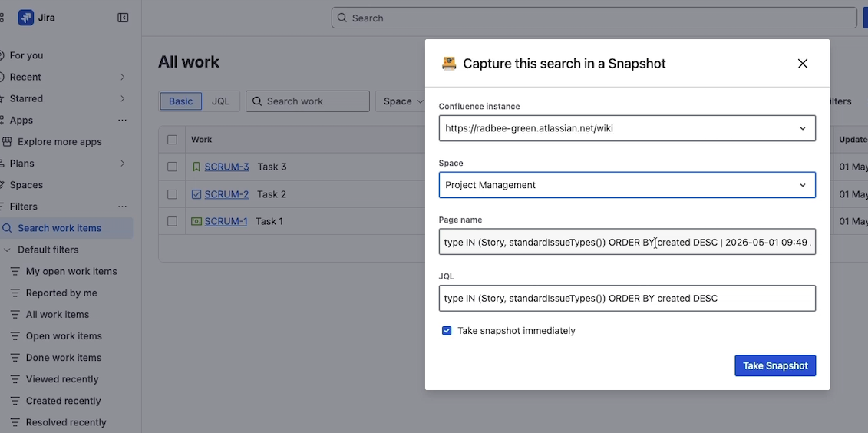Viewport: 868px width, 433px height.
Task: Expand the Plans section chevron
Action: pos(122,164)
